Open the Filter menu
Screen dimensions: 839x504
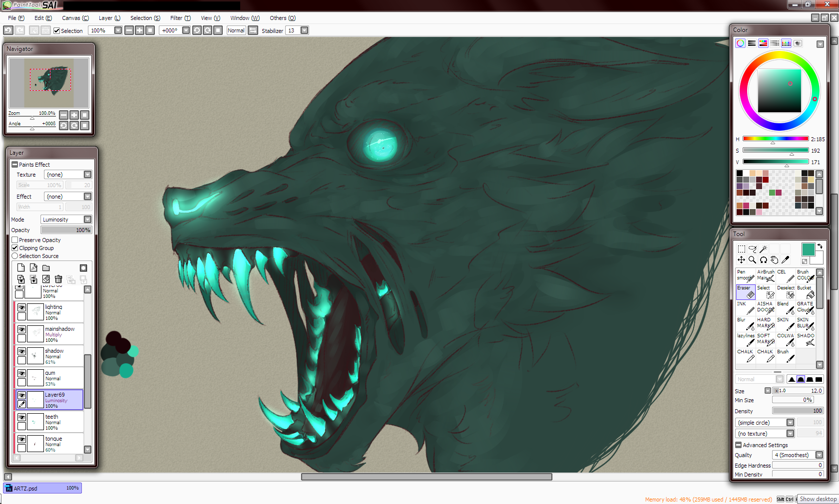(x=180, y=18)
